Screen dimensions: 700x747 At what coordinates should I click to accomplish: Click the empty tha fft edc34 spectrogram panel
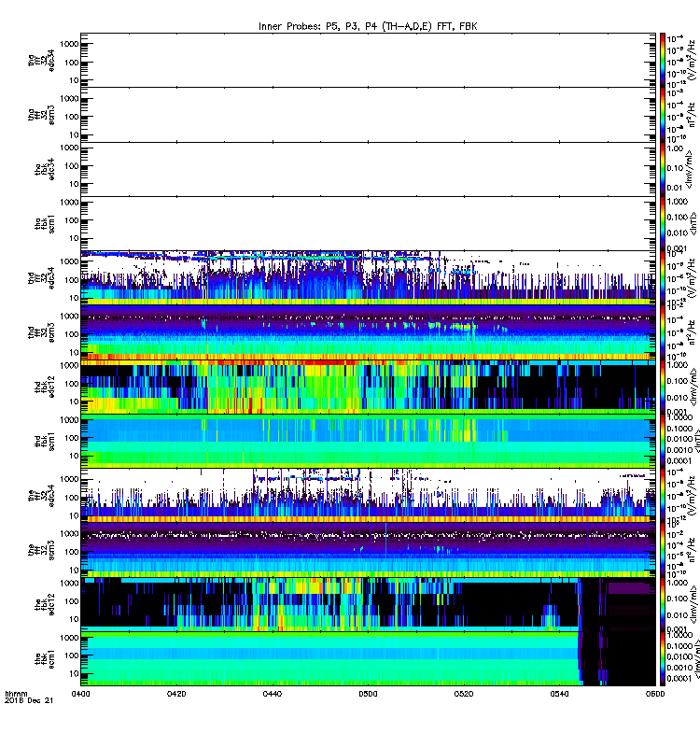pos(368,60)
